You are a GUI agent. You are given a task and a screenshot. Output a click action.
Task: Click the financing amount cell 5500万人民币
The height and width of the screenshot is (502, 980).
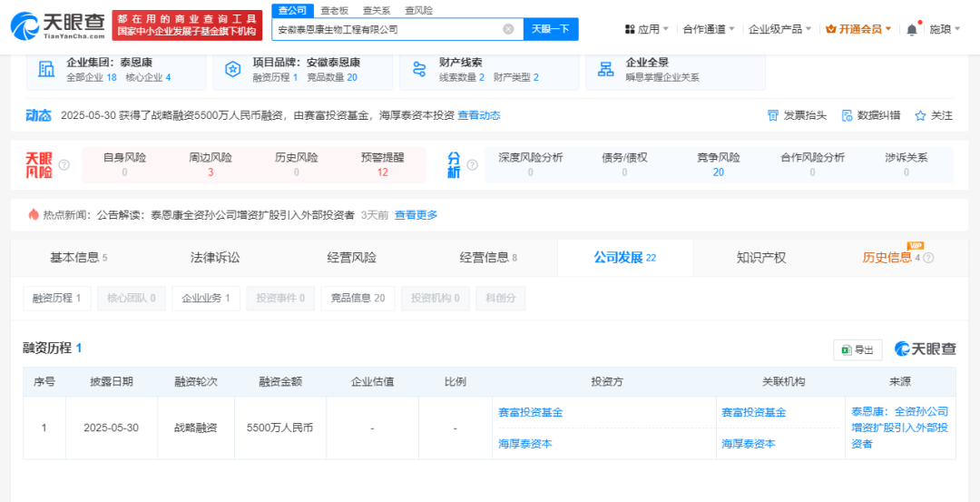[x=280, y=428]
